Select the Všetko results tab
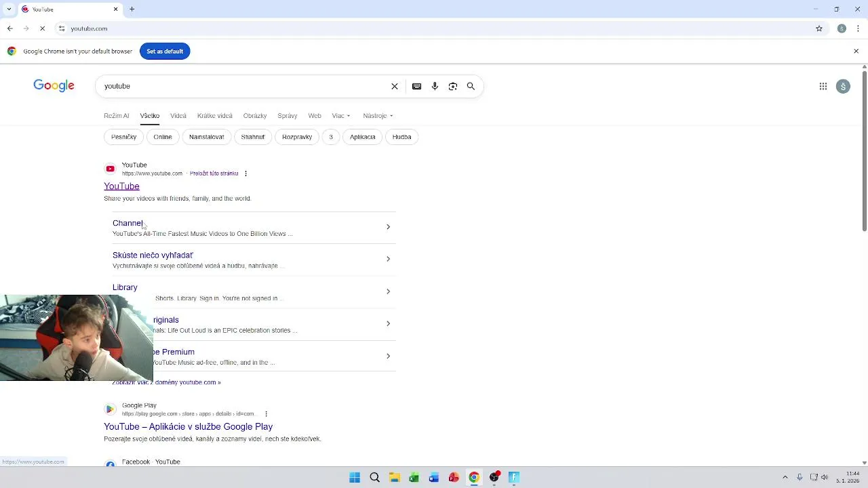This screenshot has height=488, width=868. click(x=150, y=116)
